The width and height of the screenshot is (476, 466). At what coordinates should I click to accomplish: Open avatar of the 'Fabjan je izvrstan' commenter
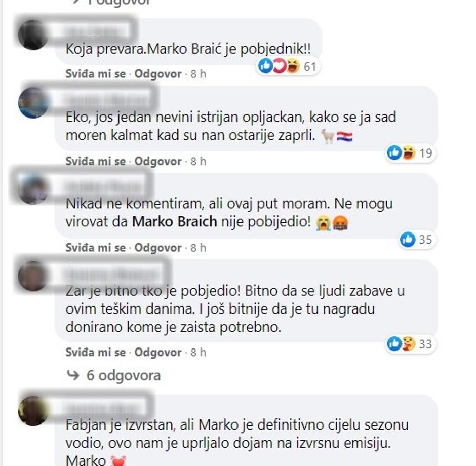tap(33, 411)
